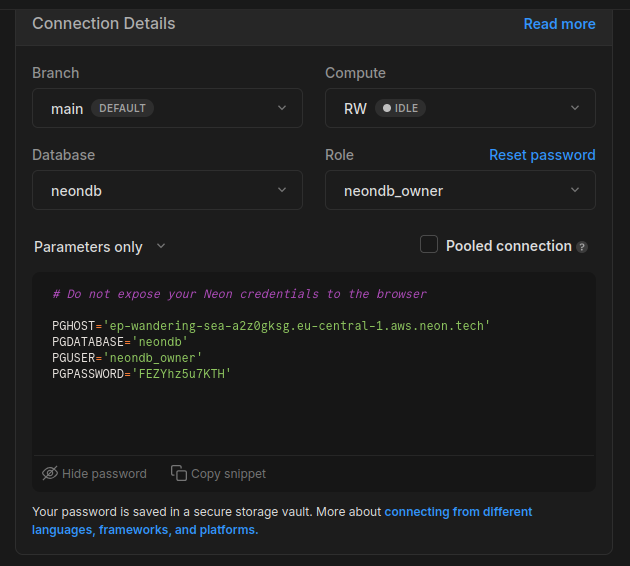Click the Connection Details heading

103,23
